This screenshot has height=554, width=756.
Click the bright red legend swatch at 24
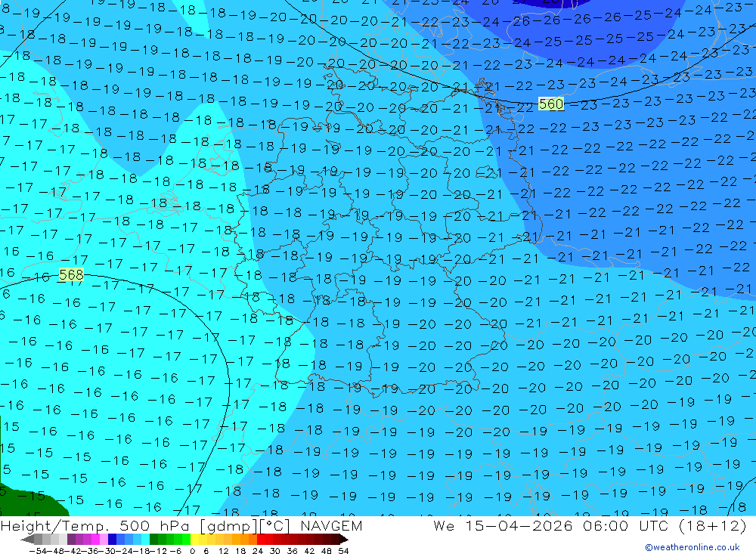pos(261,539)
